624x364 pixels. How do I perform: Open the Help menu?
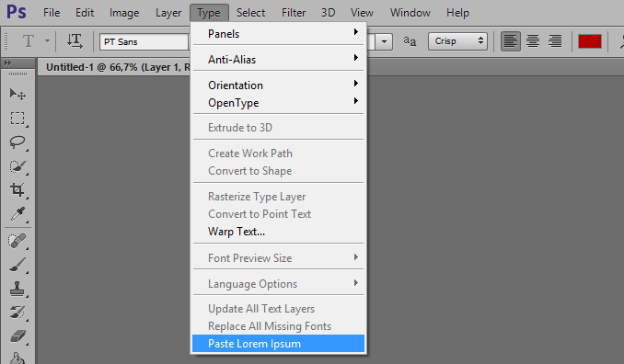pyautogui.click(x=457, y=13)
